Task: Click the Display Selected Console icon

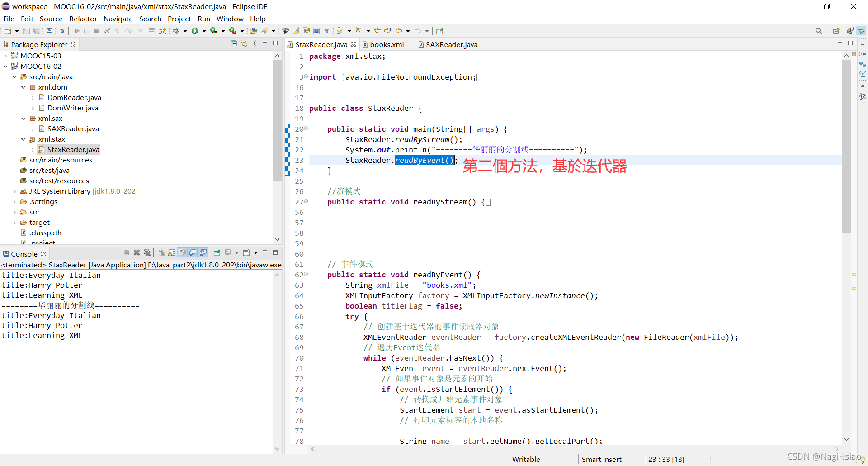Action: click(x=228, y=252)
